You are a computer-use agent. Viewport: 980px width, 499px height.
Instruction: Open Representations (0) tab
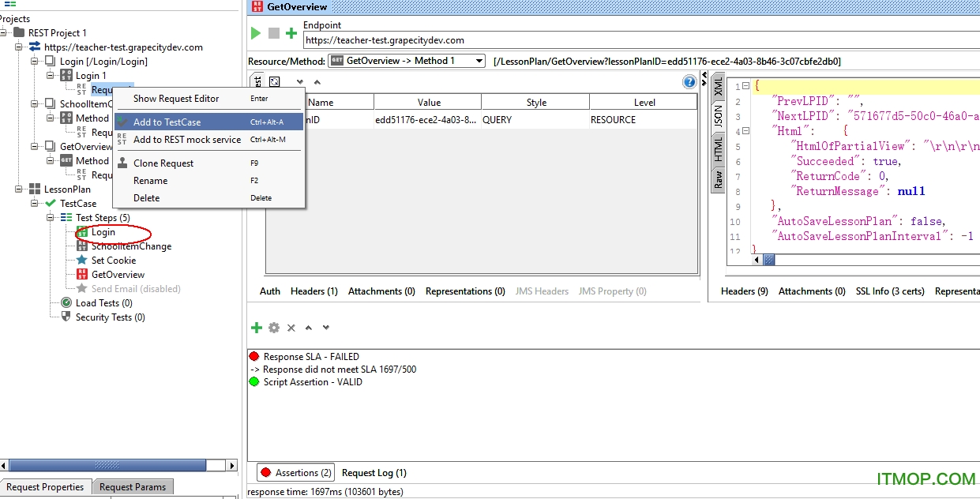pos(465,291)
